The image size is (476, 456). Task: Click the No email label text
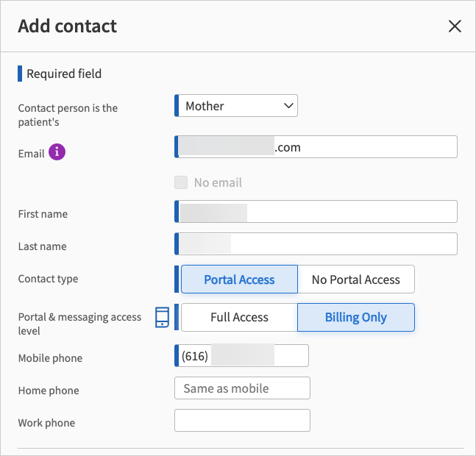(x=218, y=182)
